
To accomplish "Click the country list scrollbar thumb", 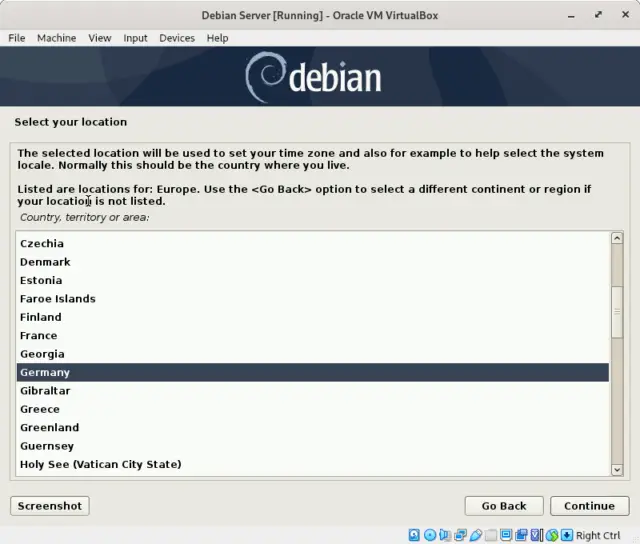I will [617, 312].
